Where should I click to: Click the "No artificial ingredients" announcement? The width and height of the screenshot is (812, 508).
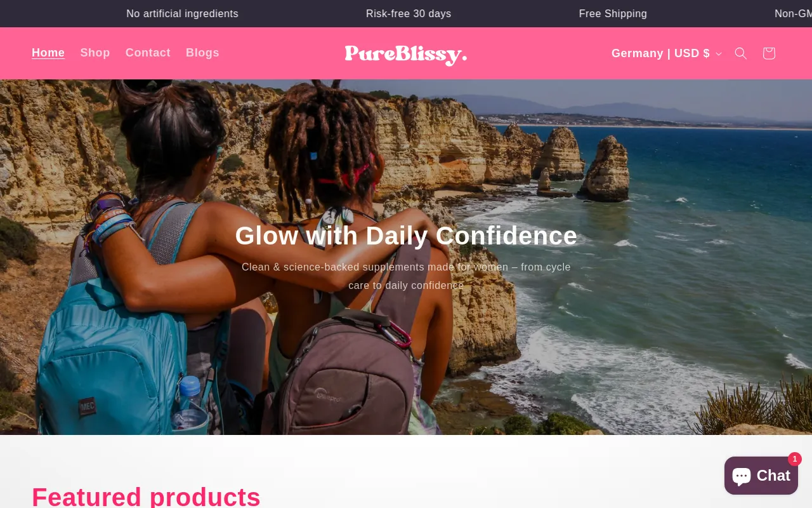coord(182,13)
